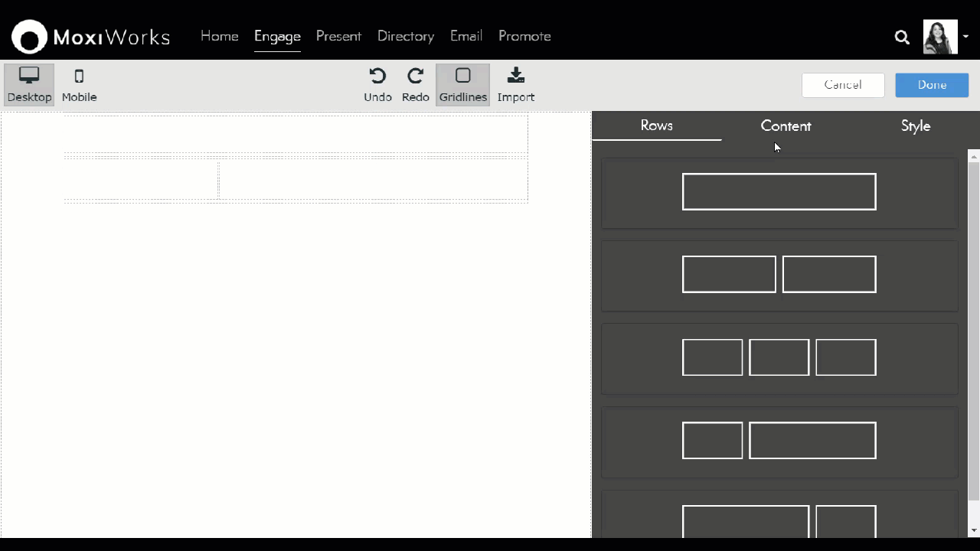
Task: Switch to Desktop preview mode
Action: (29, 84)
